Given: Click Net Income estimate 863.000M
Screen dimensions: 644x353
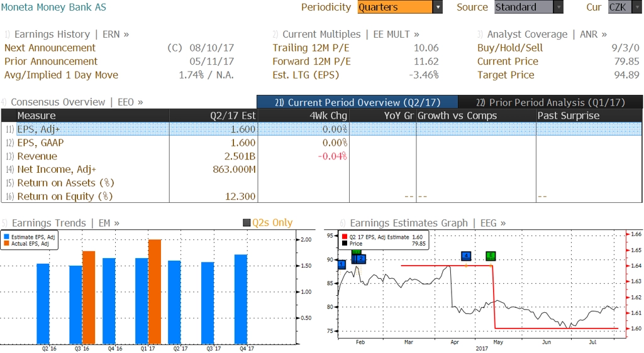Looking at the screenshot, I should pyautogui.click(x=234, y=170).
